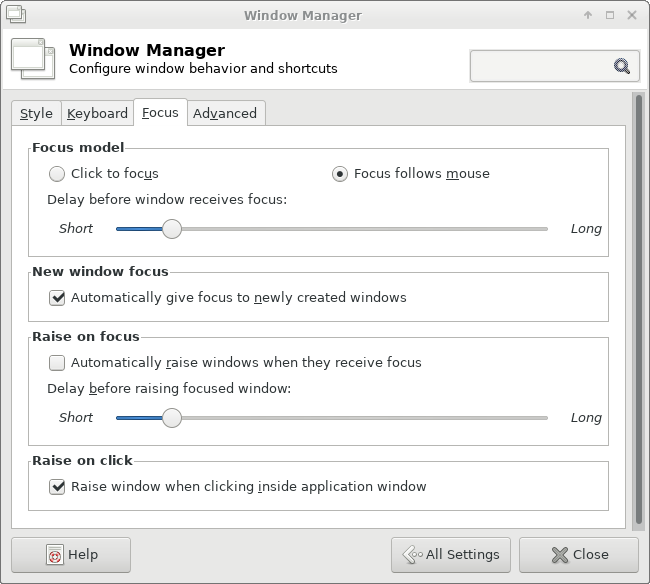
Task: Click the raise delay slider track
Action: tap(332, 418)
